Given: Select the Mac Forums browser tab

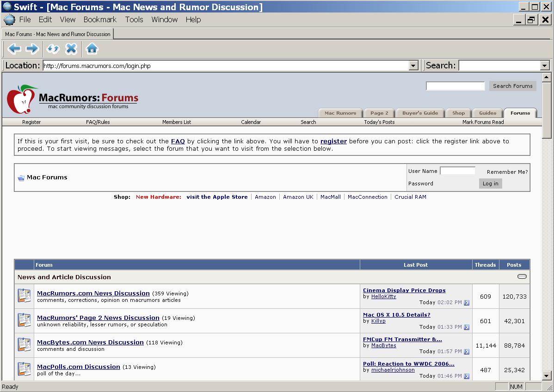Looking at the screenshot, I should click(x=58, y=34).
